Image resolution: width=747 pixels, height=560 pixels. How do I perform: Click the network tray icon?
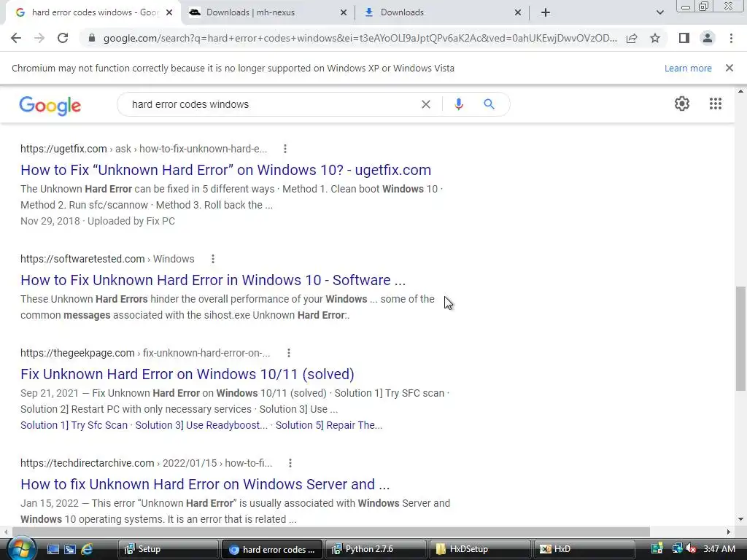pyautogui.click(x=677, y=549)
